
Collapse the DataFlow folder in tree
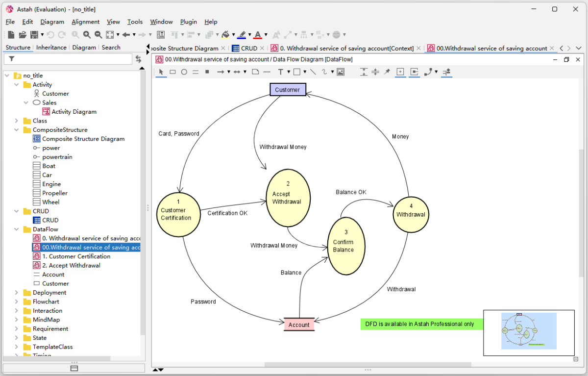(x=16, y=229)
